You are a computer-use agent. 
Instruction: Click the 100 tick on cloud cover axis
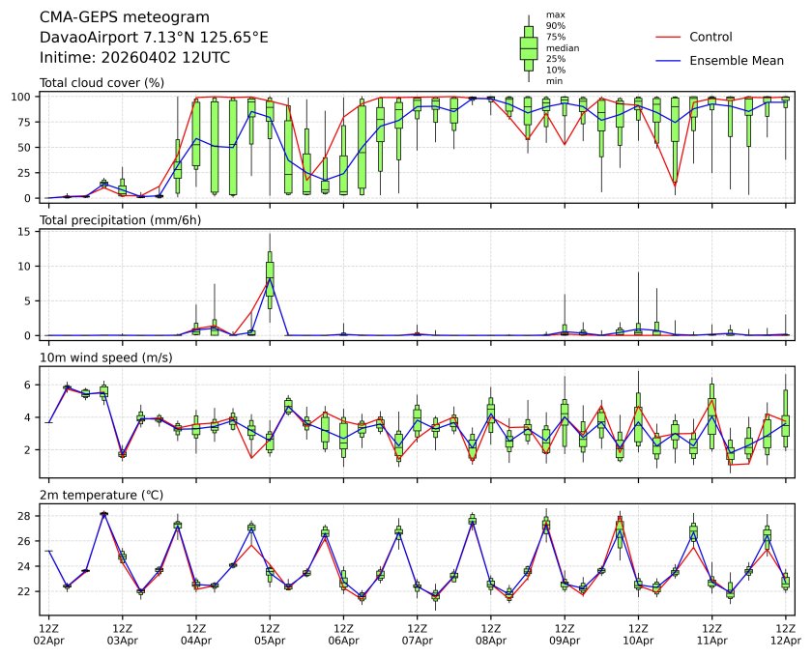(x=26, y=97)
